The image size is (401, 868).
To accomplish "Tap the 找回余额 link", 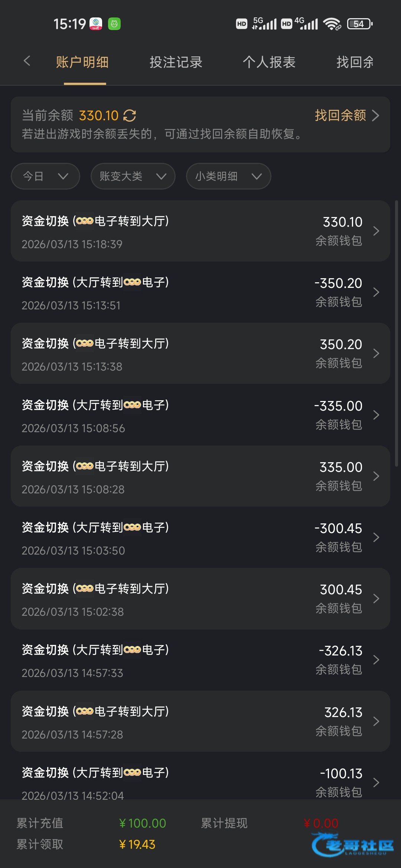I will click(347, 116).
